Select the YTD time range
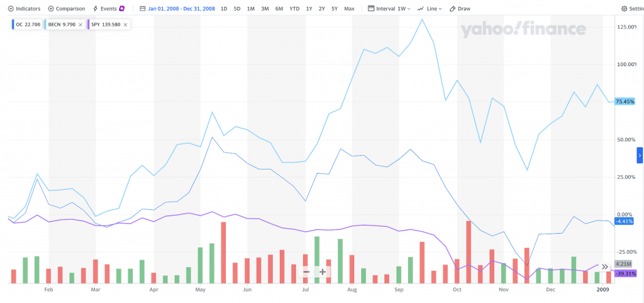The width and height of the screenshot is (644, 303). pyautogui.click(x=294, y=9)
